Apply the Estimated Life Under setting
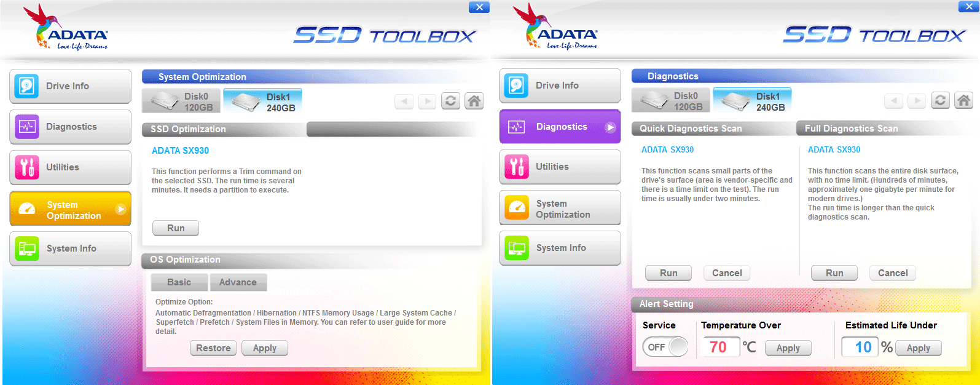Viewport: 980px width, 385px height. click(919, 348)
